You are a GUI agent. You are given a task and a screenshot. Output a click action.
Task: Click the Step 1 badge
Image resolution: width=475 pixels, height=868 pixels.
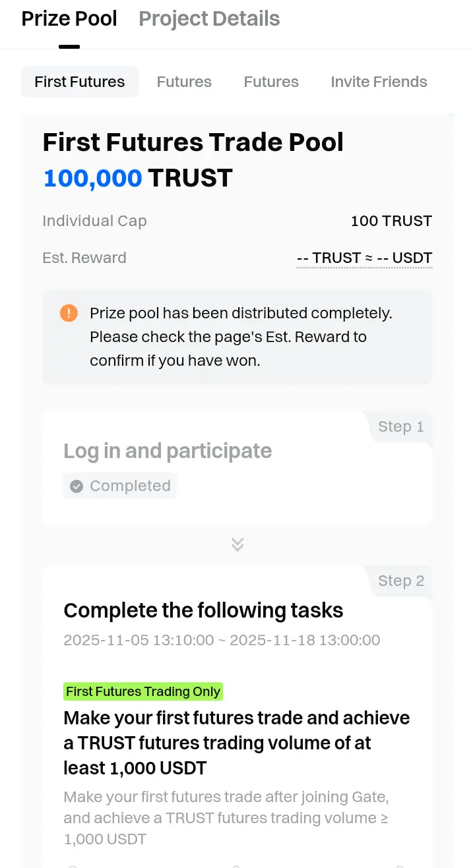[400, 426]
